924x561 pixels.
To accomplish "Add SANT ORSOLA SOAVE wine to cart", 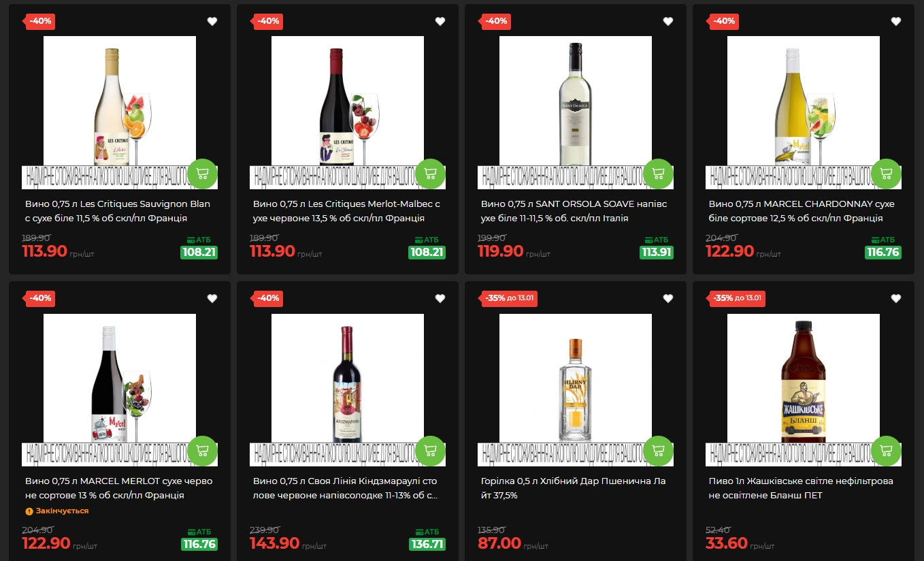I will coord(658,174).
